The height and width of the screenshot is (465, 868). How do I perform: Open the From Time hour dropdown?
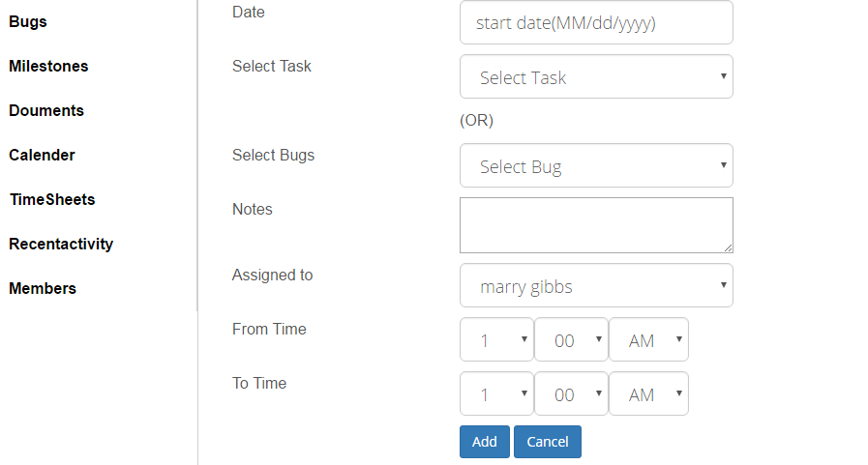[x=496, y=339]
